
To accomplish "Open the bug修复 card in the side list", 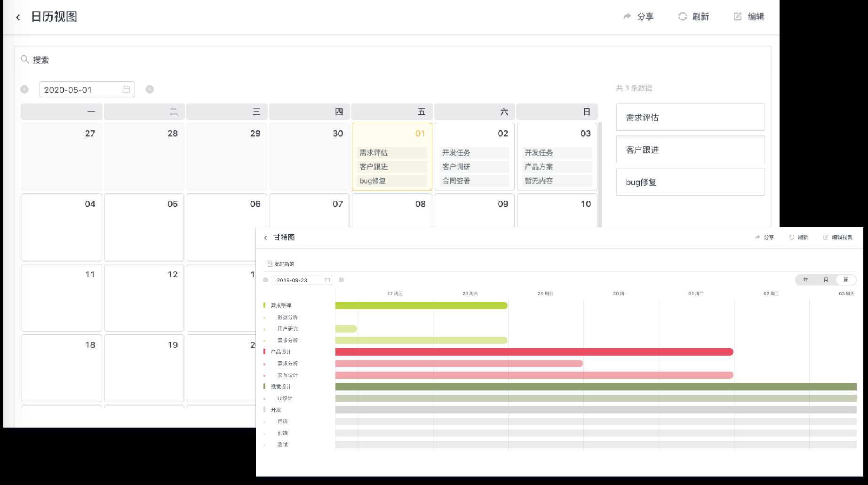I will [x=690, y=182].
